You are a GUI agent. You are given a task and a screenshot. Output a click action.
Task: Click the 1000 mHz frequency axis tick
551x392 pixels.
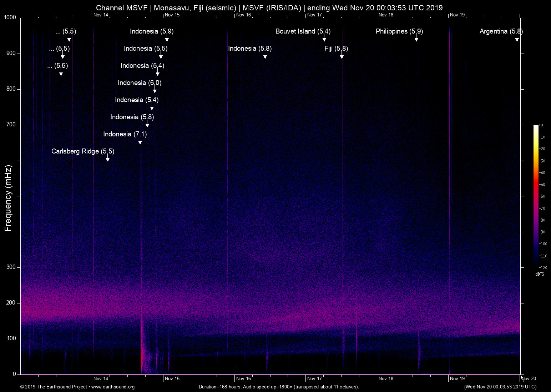[10, 17]
